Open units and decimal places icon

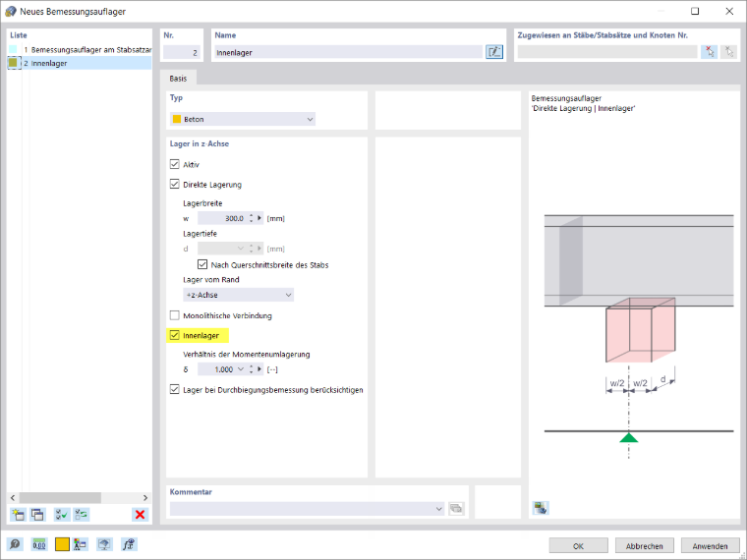39,544
